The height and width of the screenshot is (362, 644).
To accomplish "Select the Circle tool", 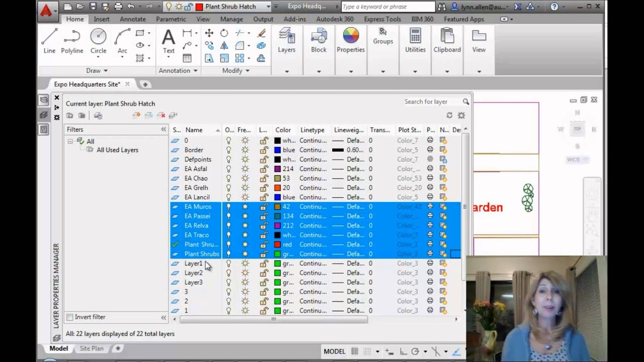I will (x=98, y=41).
